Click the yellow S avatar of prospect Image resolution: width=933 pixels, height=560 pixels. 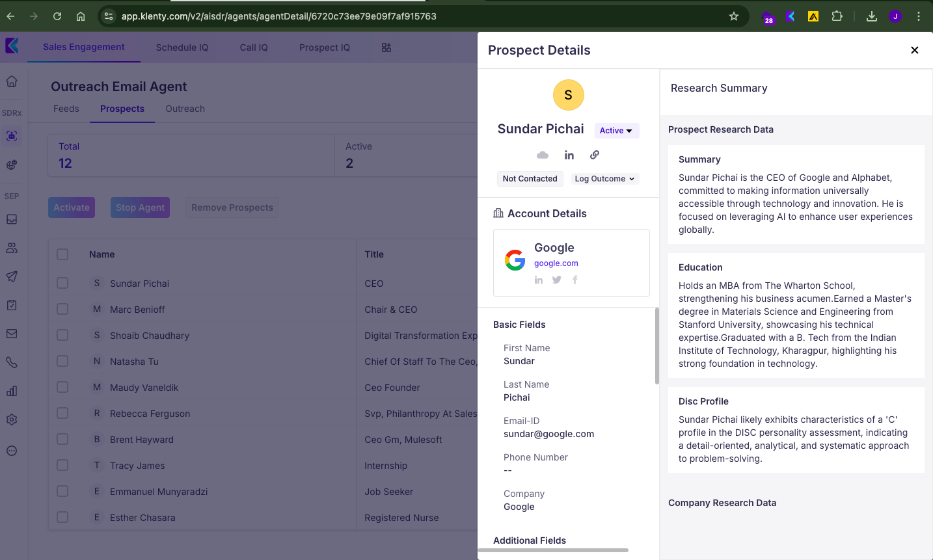pyautogui.click(x=569, y=95)
